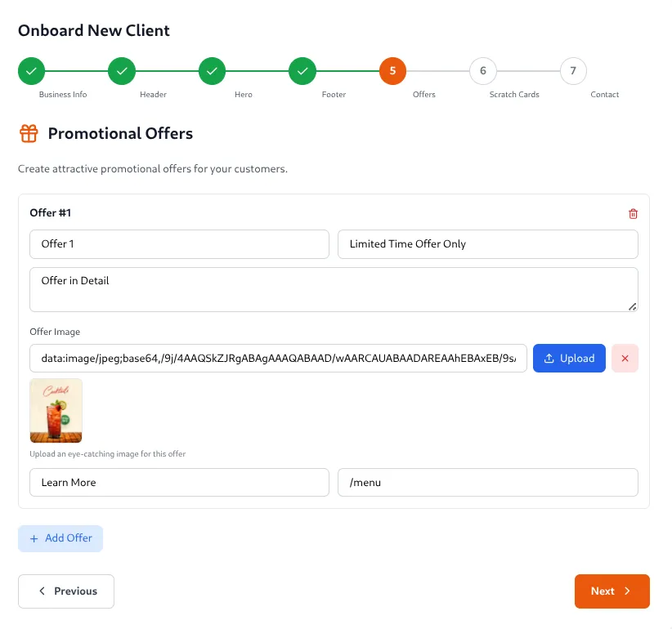Click the Business Info step checkmark circle

coord(31,71)
